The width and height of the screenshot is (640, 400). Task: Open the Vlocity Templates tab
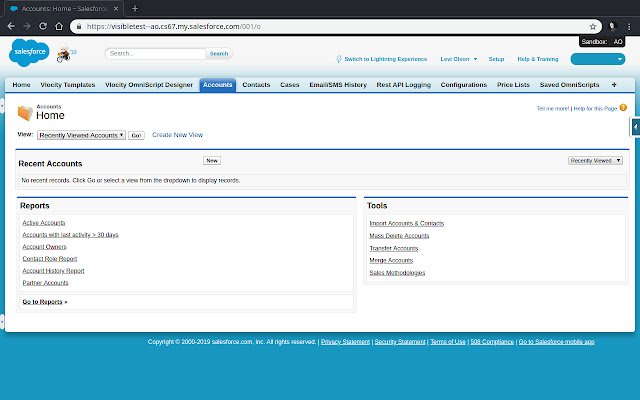(68, 85)
